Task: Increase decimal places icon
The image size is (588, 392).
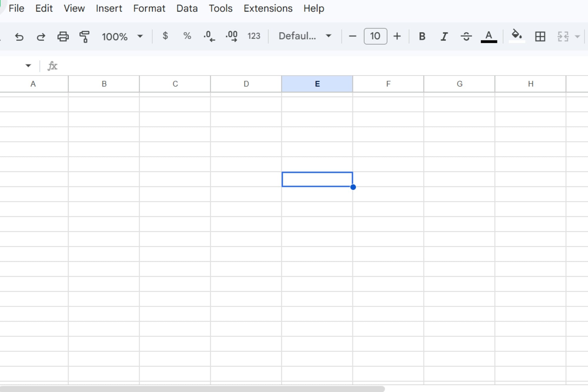Action: 232,36
